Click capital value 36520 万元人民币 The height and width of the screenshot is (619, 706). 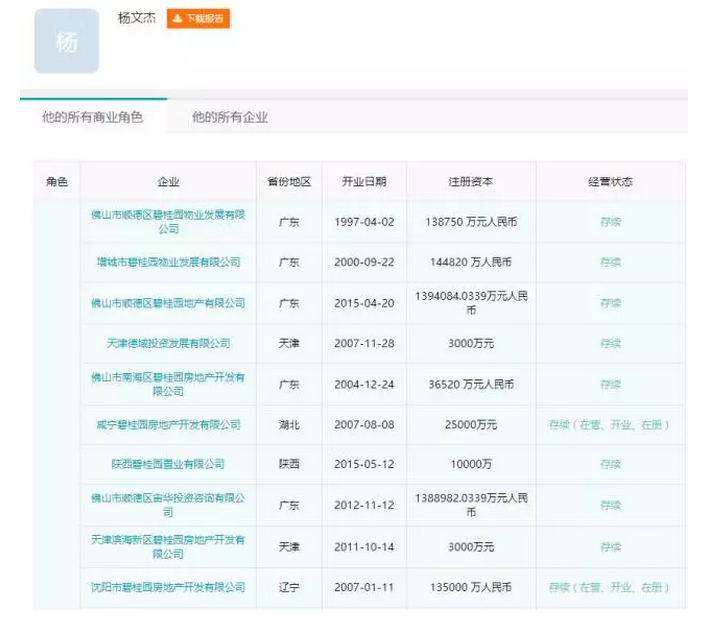pos(471,384)
